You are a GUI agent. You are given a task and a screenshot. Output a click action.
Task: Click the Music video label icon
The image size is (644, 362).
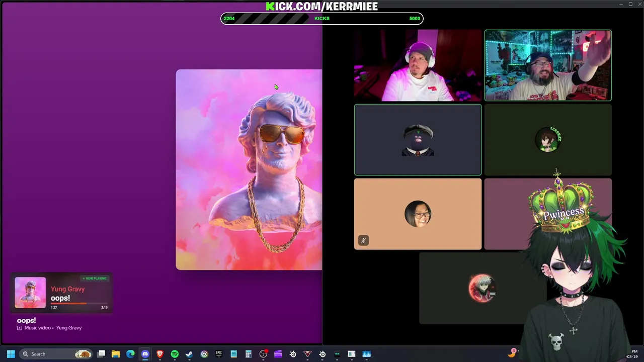pos(20,328)
